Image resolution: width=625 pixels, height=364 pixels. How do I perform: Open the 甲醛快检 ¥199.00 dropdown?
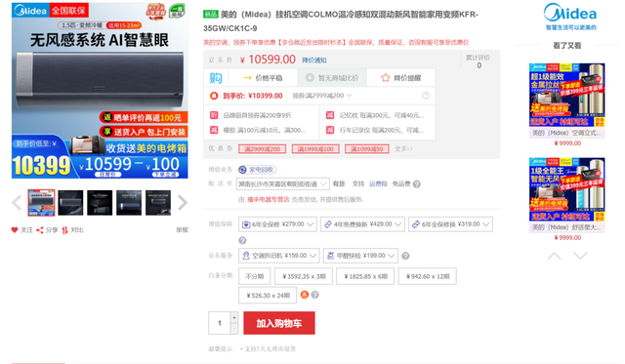click(x=360, y=256)
